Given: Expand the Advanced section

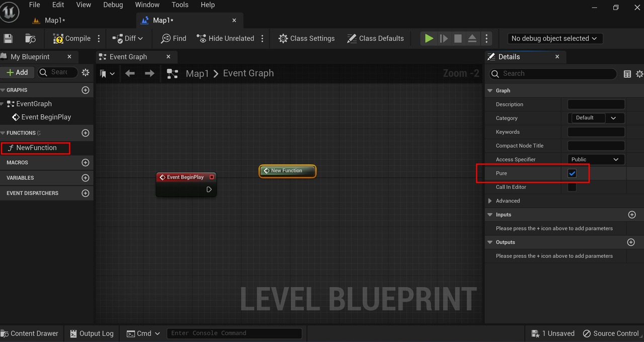Looking at the screenshot, I should point(490,201).
